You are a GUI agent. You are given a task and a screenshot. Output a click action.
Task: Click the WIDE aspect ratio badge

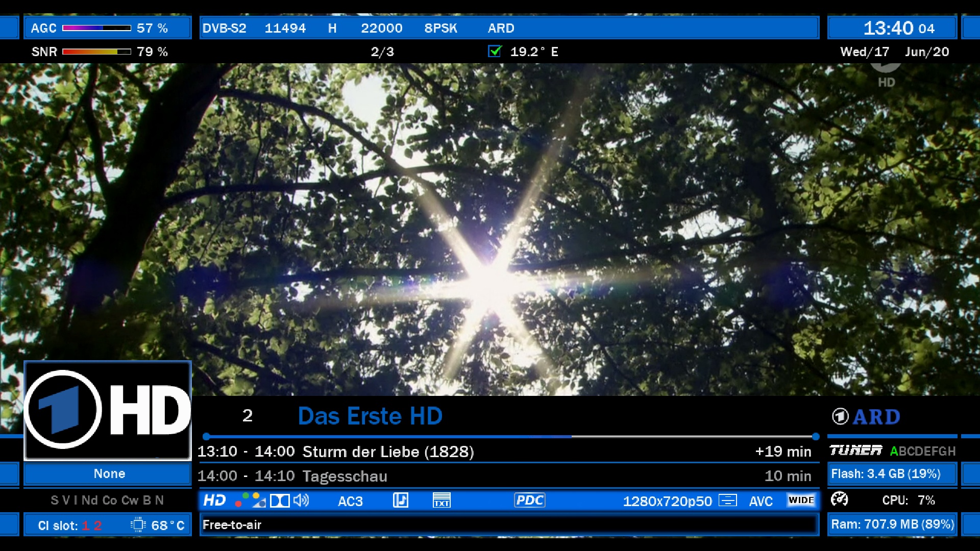click(x=801, y=500)
